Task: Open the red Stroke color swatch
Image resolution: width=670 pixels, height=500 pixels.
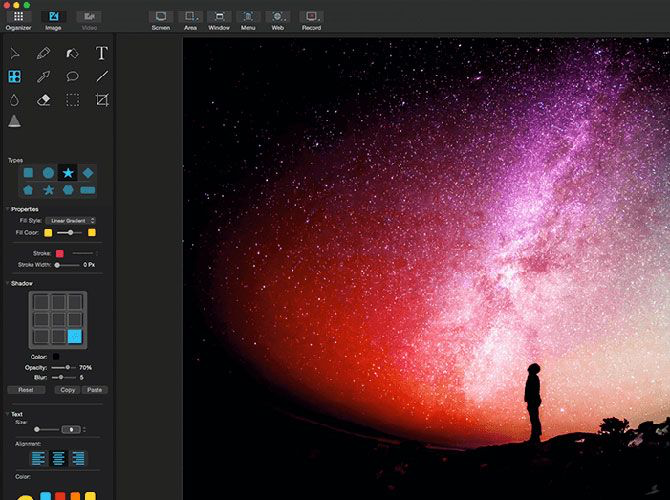Action: 60,253
